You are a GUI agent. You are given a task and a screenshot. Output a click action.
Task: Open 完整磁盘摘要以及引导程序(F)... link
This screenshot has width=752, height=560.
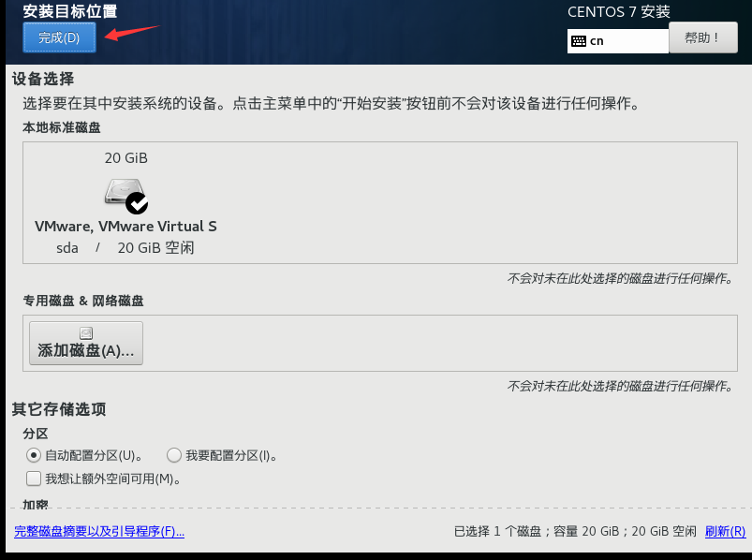point(99,531)
